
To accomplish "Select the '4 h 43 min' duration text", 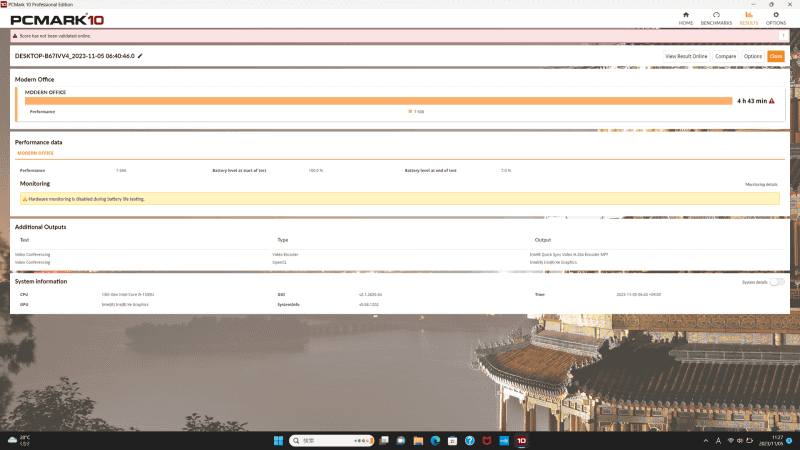I will point(752,101).
